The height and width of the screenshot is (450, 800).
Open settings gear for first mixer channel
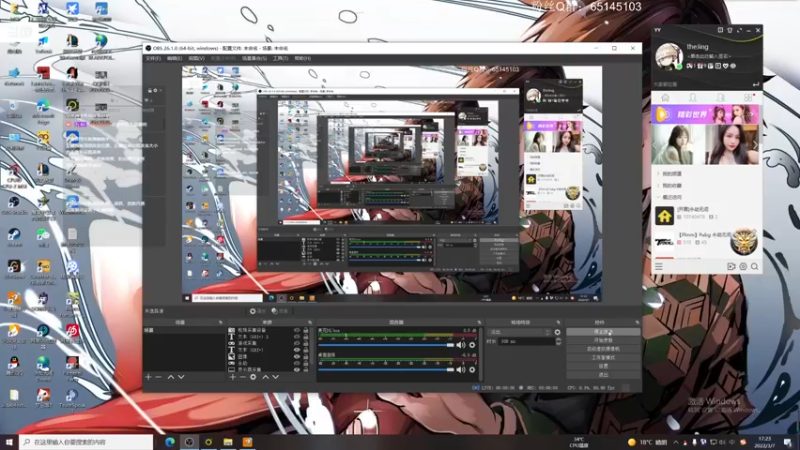[x=472, y=345]
